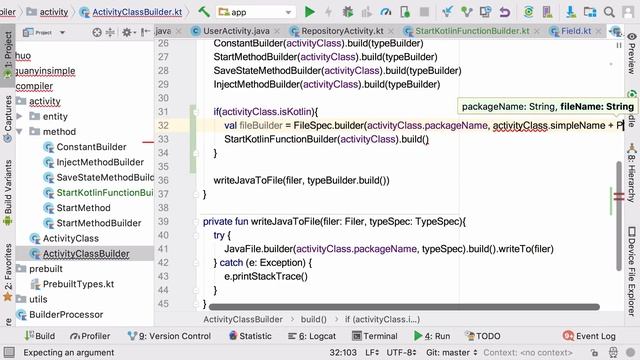This screenshot has width=640, height=360.
Task: Open the UTF-8 encoding selector
Action: click(401, 352)
